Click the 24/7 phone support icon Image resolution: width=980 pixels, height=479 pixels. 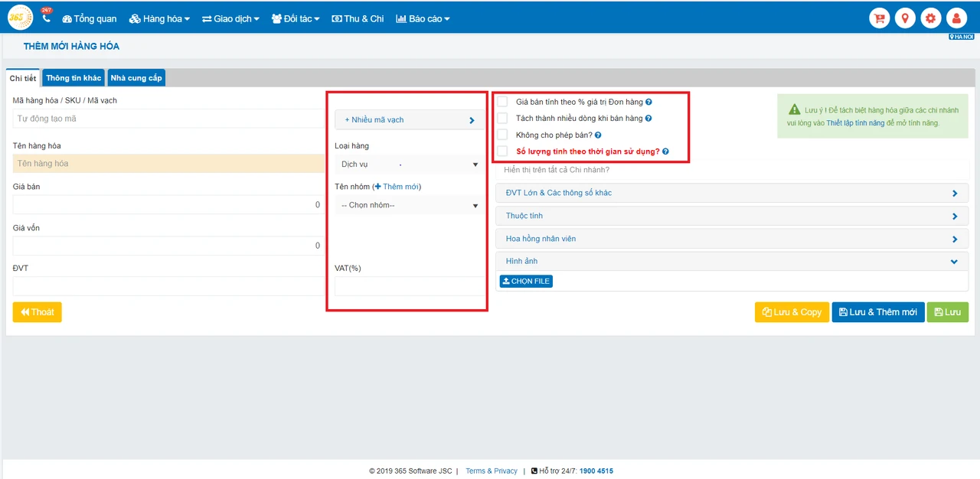(46, 17)
